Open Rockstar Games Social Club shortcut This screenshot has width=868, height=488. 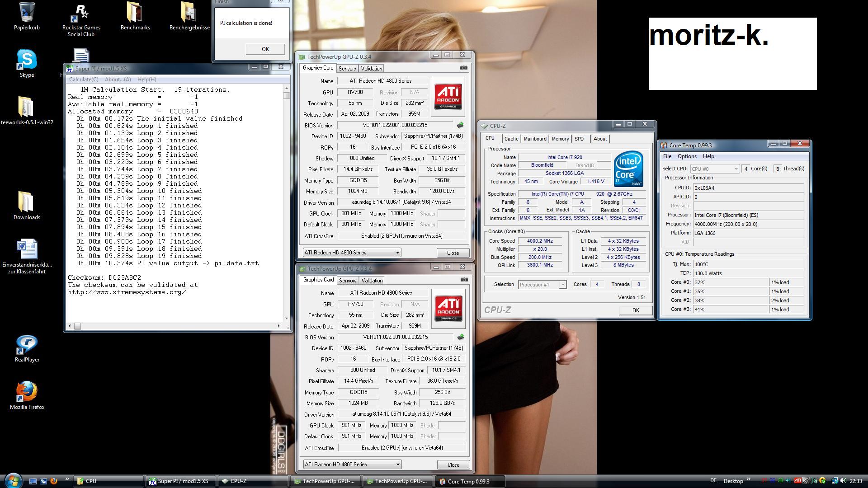pyautogui.click(x=81, y=13)
